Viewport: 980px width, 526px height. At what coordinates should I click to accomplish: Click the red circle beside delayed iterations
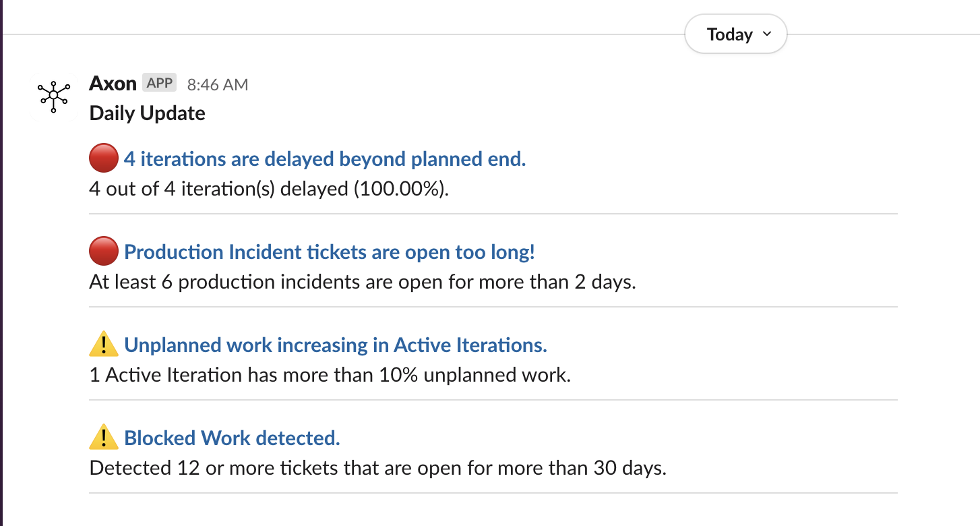(104, 159)
